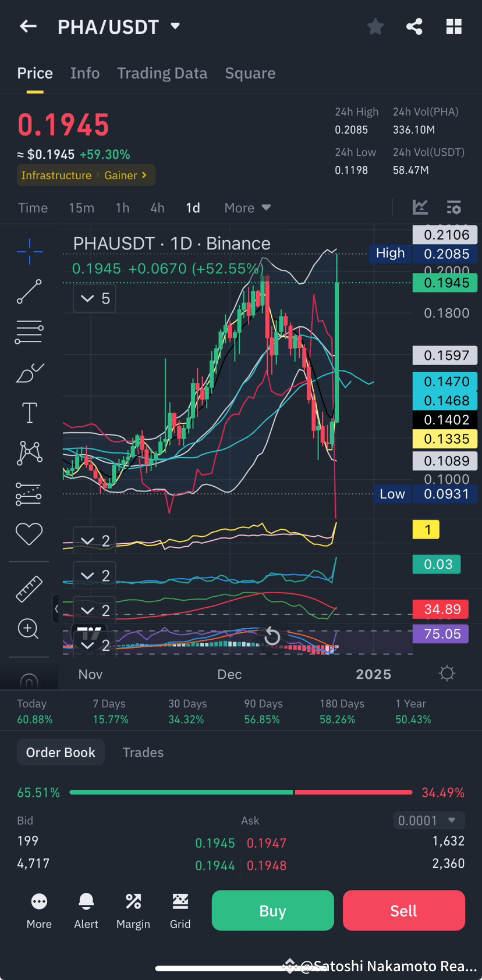
Task: Select the 4h timeframe
Action: (x=157, y=208)
